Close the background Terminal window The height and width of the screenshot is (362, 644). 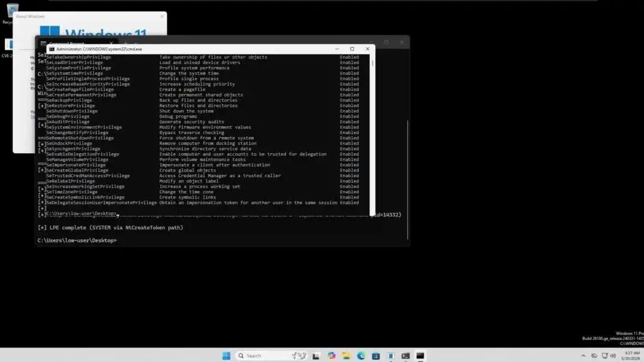(x=402, y=42)
